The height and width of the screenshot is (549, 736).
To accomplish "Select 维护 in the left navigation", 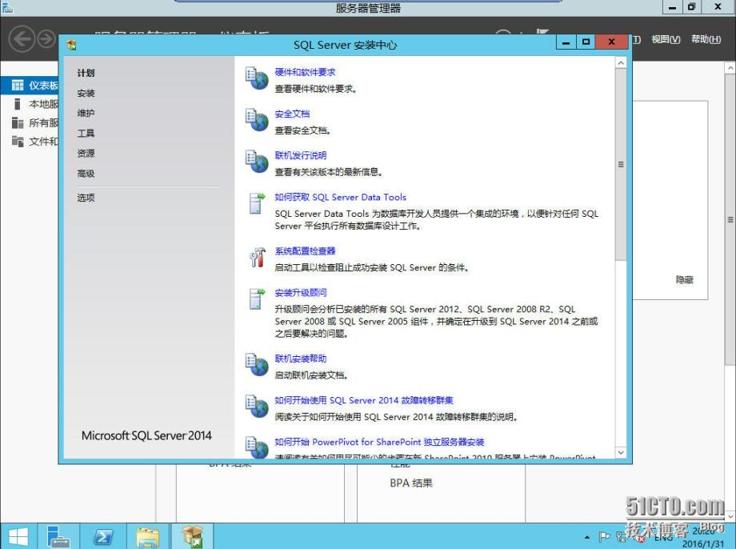I will pos(86,113).
